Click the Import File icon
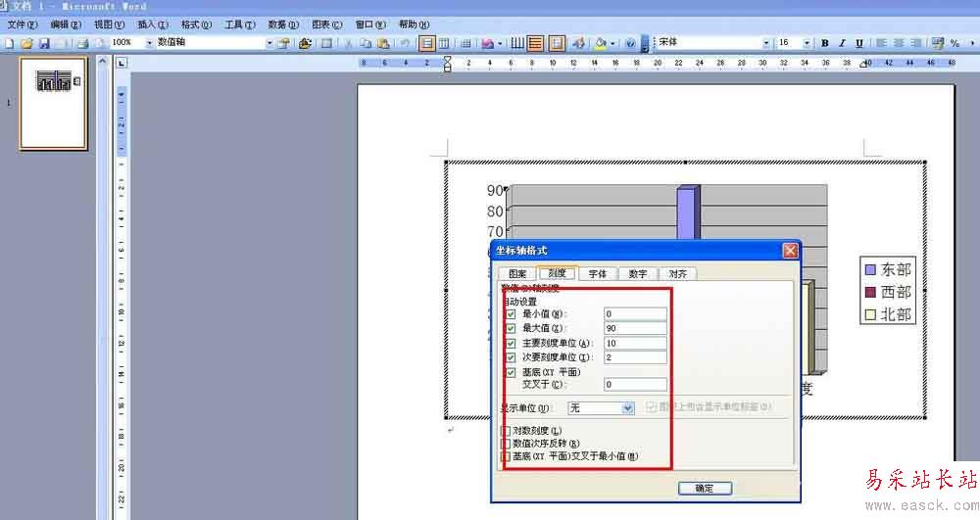 pos(305,43)
